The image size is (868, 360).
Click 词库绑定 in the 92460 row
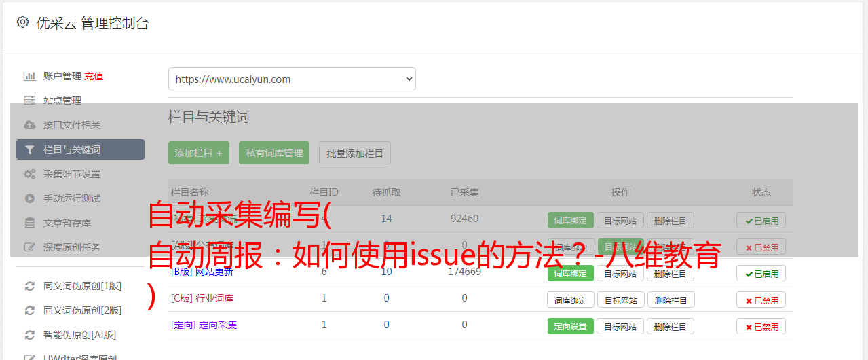(x=571, y=220)
